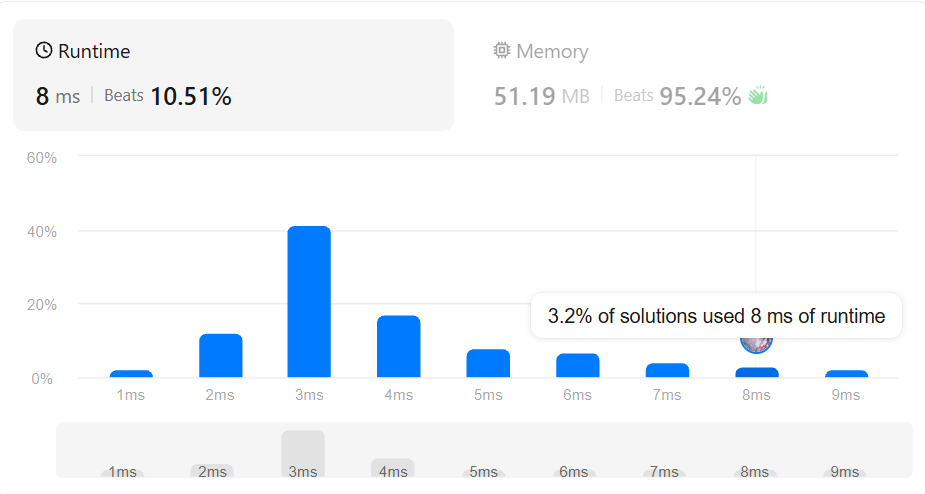Click the 7ms bar in the chart
Image resolution: width=925 pixels, height=494 pixels.
pos(667,370)
